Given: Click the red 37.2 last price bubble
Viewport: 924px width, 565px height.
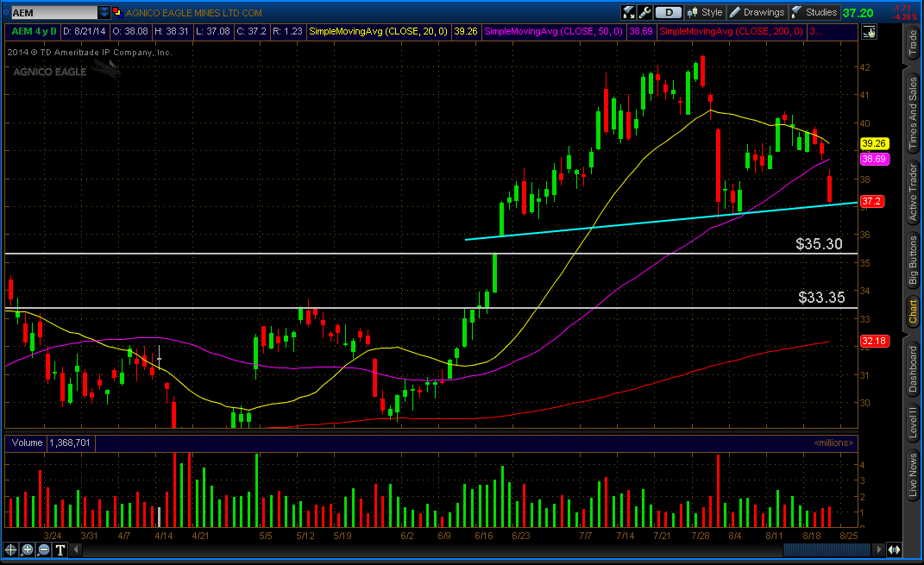Looking at the screenshot, I should (871, 202).
